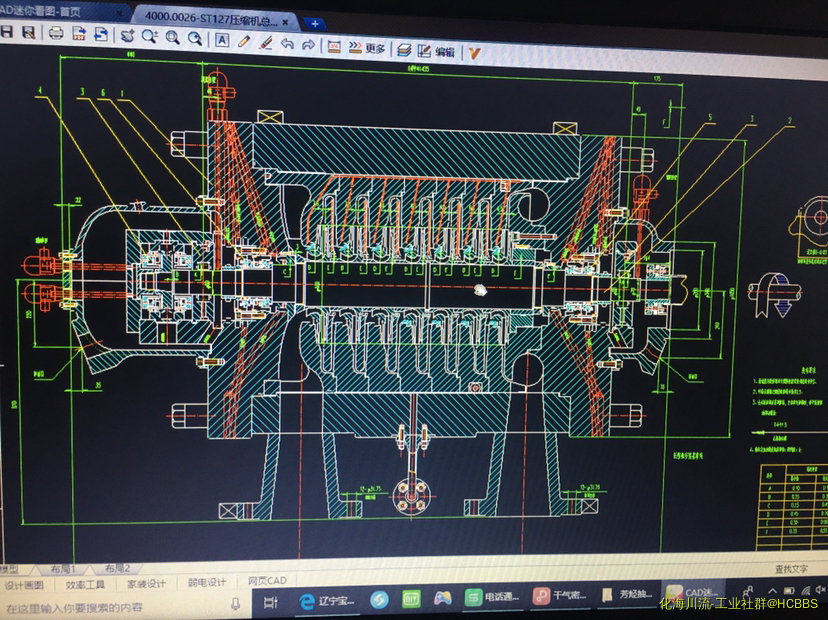Screen dimensions: 828x620
Task: Open the 家装设计 bottom link
Action: pyautogui.click(x=146, y=583)
